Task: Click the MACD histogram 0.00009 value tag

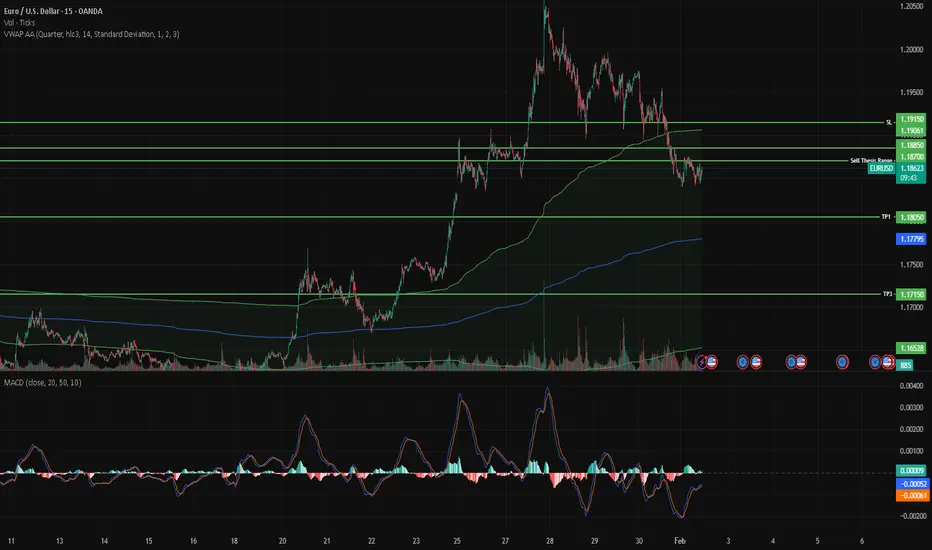Action: 911,471
